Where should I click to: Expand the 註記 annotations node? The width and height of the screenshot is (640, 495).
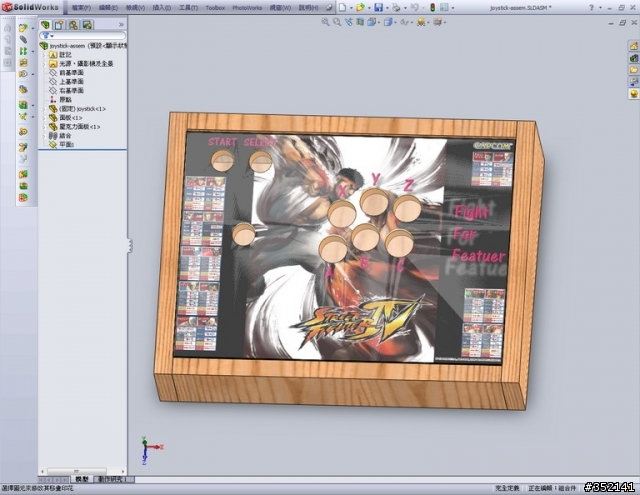44,55
